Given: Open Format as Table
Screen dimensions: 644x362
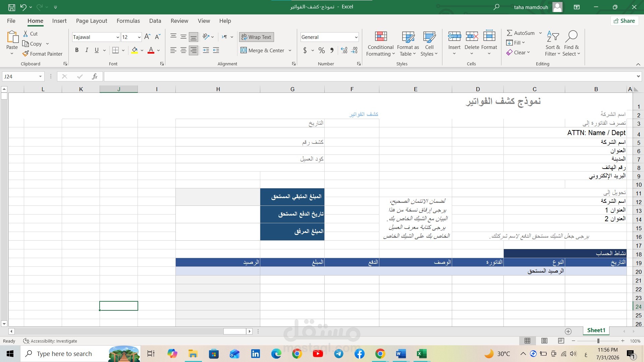Looking at the screenshot, I should tap(408, 44).
